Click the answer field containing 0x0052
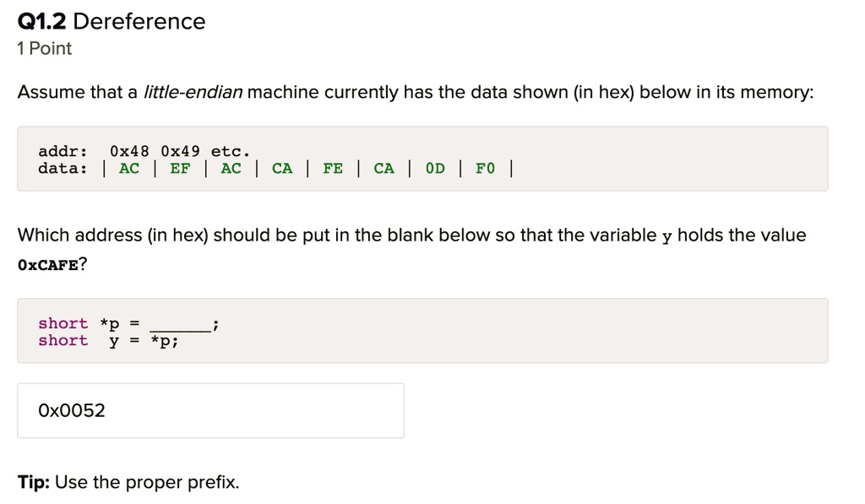The width and height of the screenshot is (865, 504). tap(210, 411)
